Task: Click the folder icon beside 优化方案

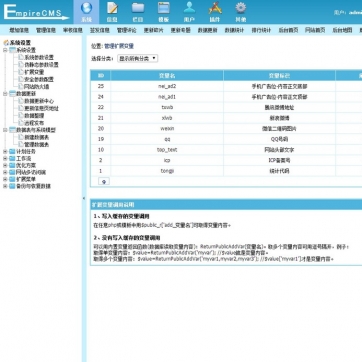Action: click(x=12, y=165)
